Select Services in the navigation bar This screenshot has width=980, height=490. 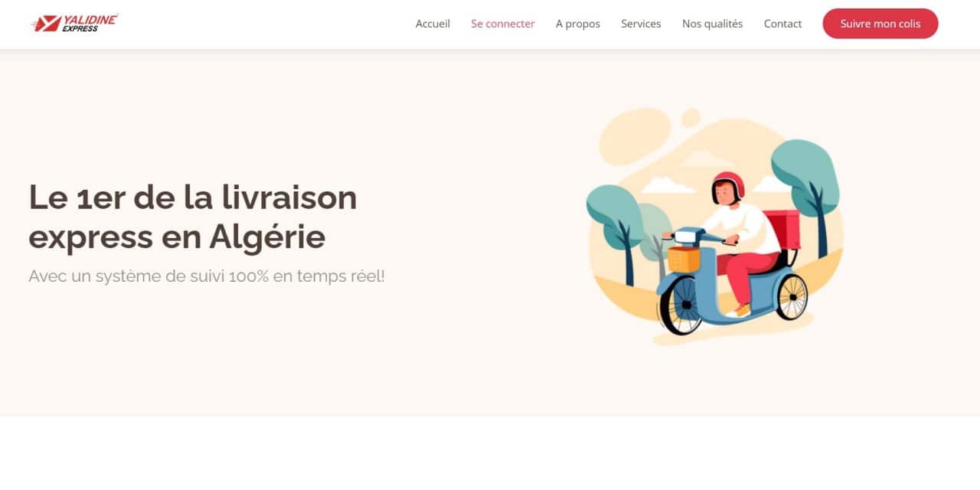pyautogui.click(x=641, y=24)
